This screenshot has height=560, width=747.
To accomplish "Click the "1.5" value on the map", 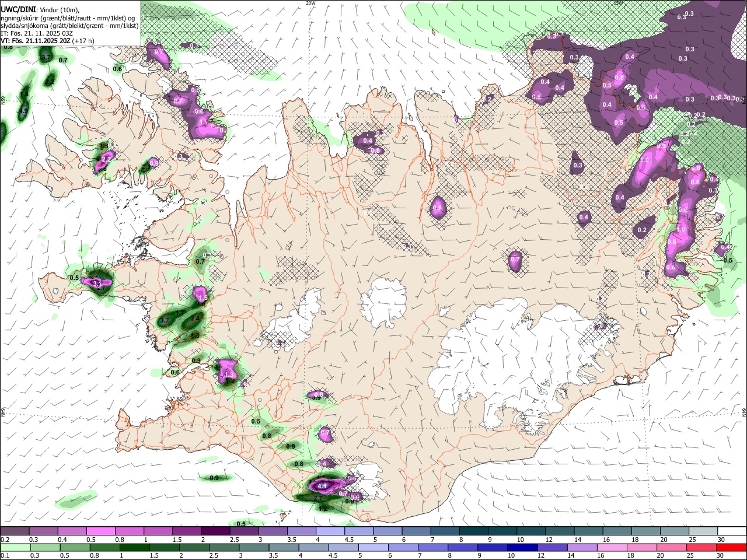I will click(203, 297).
